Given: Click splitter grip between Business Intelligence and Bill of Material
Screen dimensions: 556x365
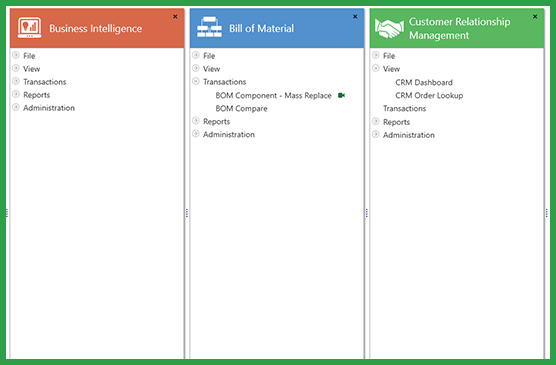Looking at the screenshot, I should pos(187,213).
